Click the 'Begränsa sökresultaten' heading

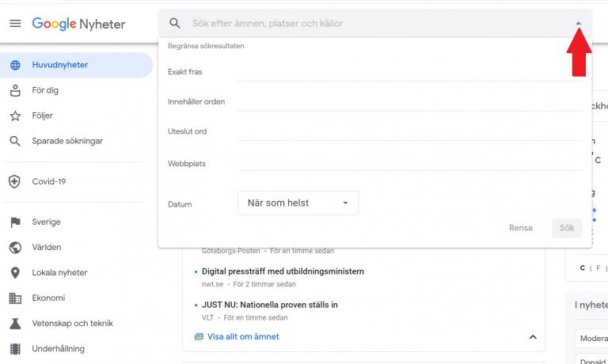[x=206, y=46]
